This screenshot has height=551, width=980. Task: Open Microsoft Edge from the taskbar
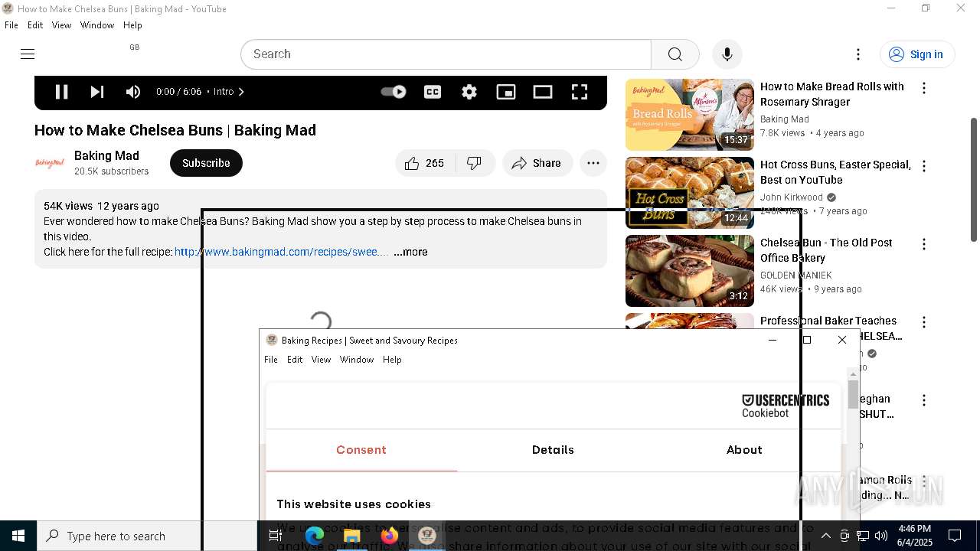point(315,536)
